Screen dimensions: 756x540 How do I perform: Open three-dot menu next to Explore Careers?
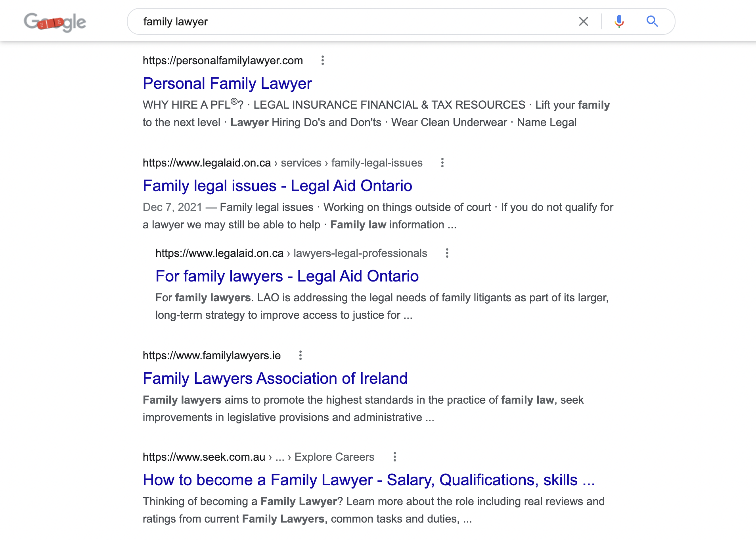(x=395, y=457)
